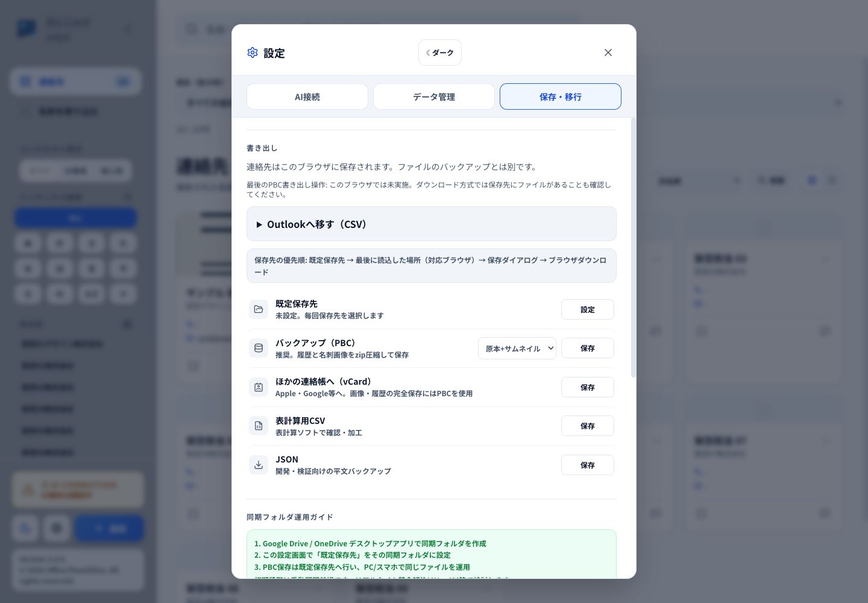Click the 保存先の優先順 info note
The height and width of the screenshot is (603, 868).
pos(432,266)
